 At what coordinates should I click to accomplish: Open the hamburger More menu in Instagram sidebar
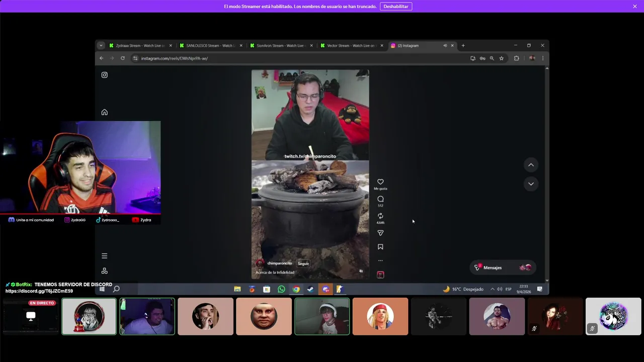(104, 256)
